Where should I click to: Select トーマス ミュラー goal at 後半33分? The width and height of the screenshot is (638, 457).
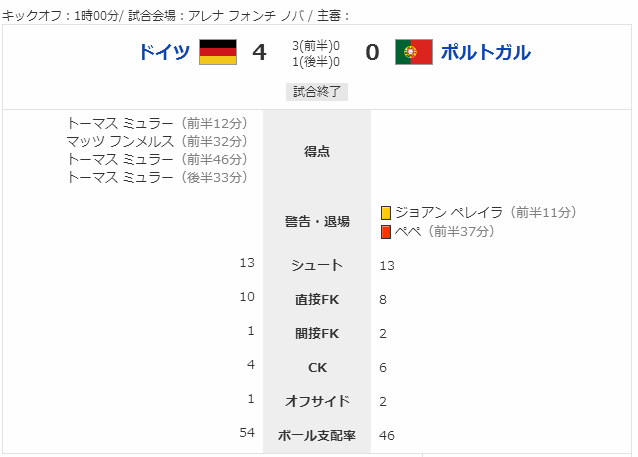pos(157,177)
